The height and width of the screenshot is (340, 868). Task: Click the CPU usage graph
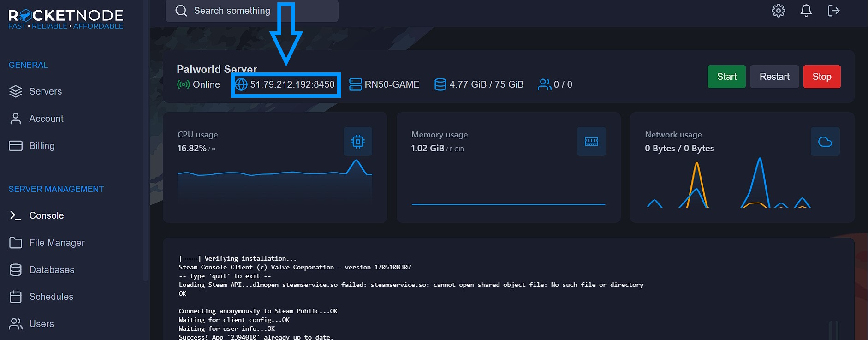tap(275, 182)
